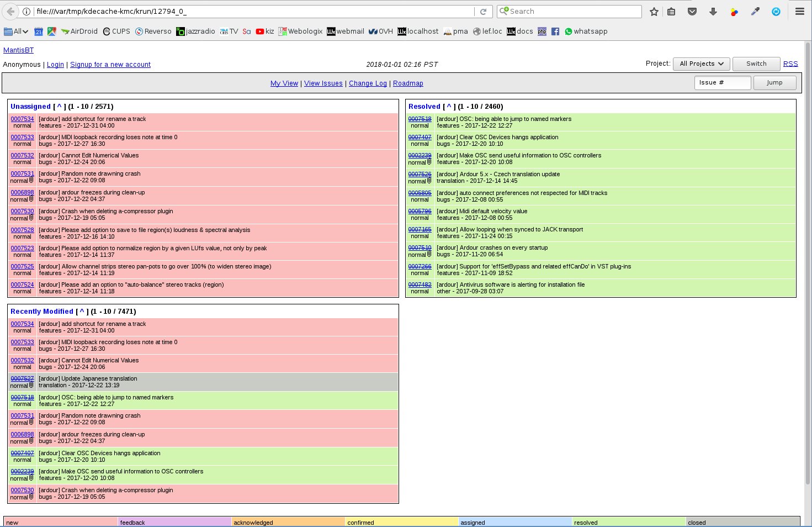812x527 pixels.
Task: Open the All Projects dropdown
Action: pos(702,64)
